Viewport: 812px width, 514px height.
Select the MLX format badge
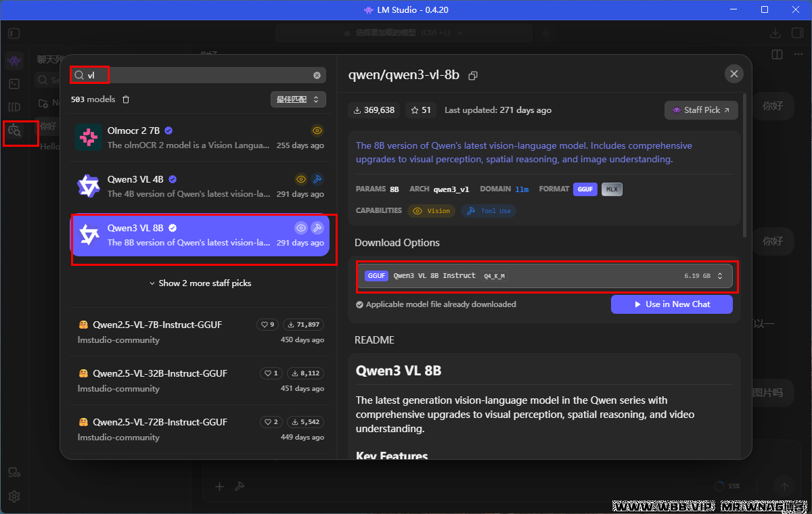612,189
